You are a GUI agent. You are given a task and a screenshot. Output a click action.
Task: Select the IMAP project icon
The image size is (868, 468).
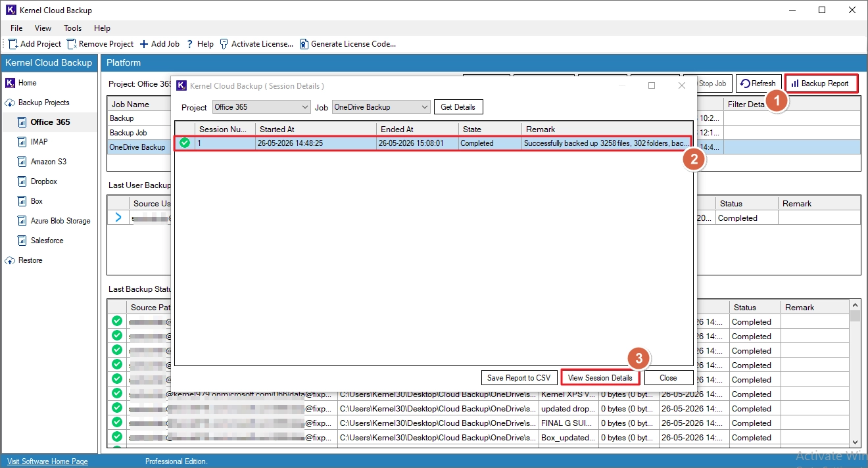point(22,142)
